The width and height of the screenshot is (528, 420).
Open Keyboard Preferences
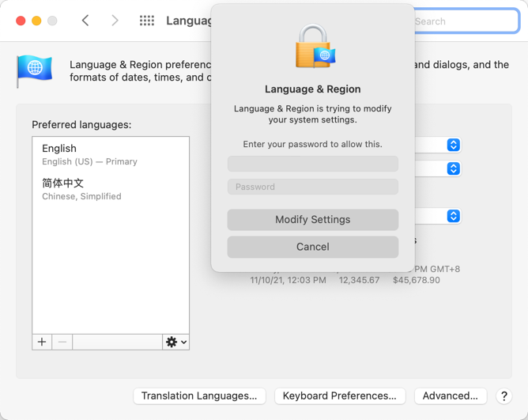pyautogui.click(x=340, y=396)
